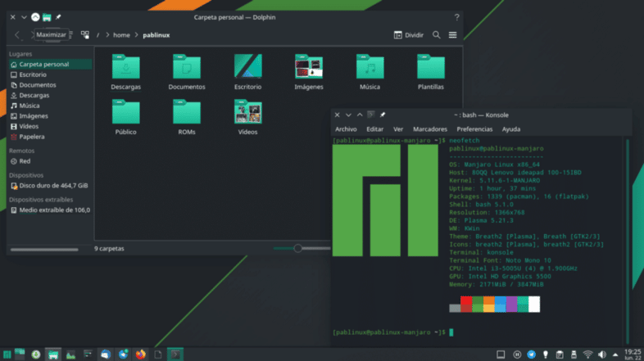
Task: Click the Konsole command prompt line
Action: [393, 332]
